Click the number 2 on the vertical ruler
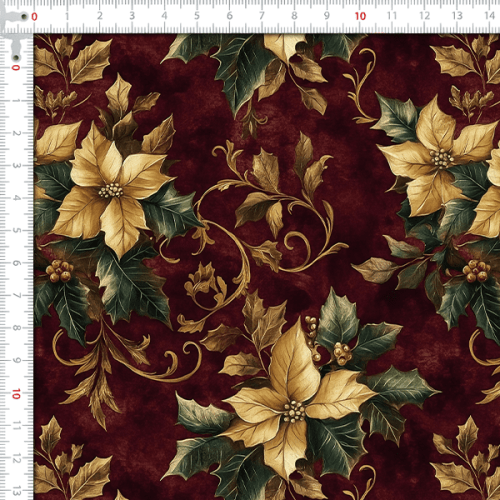 tap(16, 133)
